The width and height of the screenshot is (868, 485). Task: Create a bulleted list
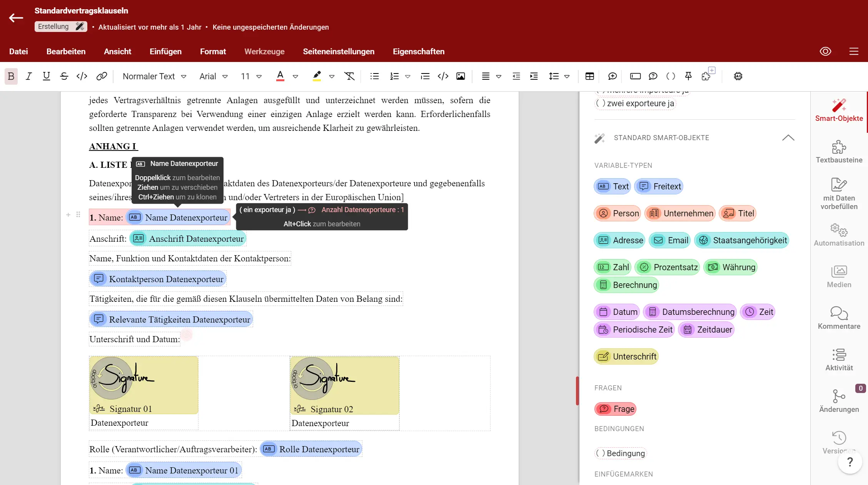pos(374,76)
